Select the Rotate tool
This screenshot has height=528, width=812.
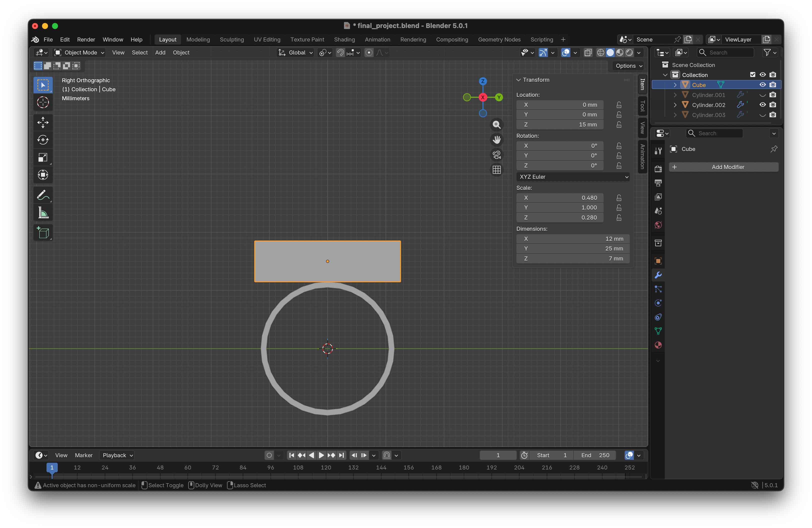[43, 140]
